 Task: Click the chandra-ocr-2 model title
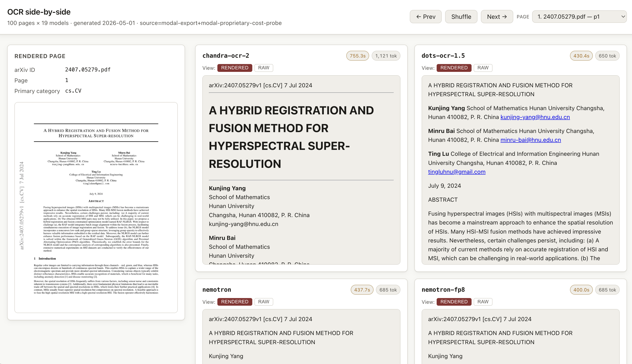(226, 56)
